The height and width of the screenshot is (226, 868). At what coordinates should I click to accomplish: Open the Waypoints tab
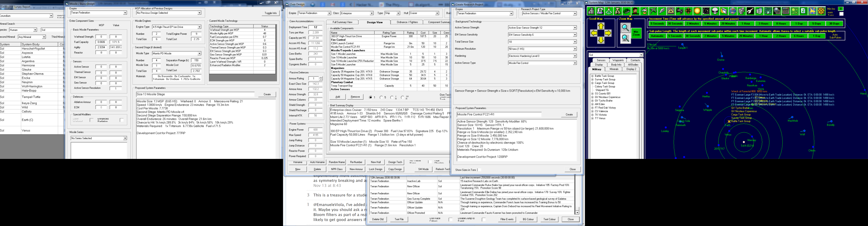tap(618, 60)
